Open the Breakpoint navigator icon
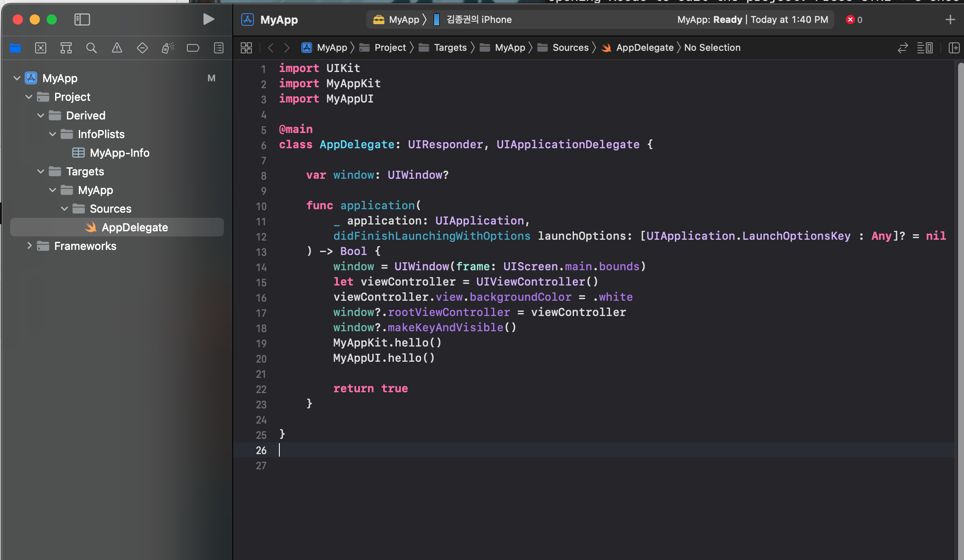The image size is (964, 560). (x=193, y=48)
